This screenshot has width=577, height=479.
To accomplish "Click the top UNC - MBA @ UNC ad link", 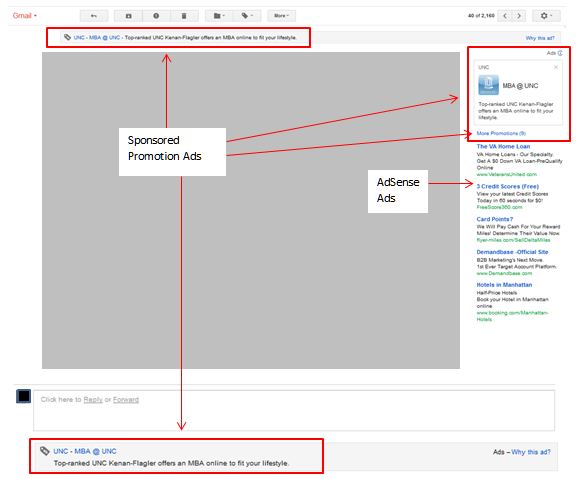I will point(97,38).
